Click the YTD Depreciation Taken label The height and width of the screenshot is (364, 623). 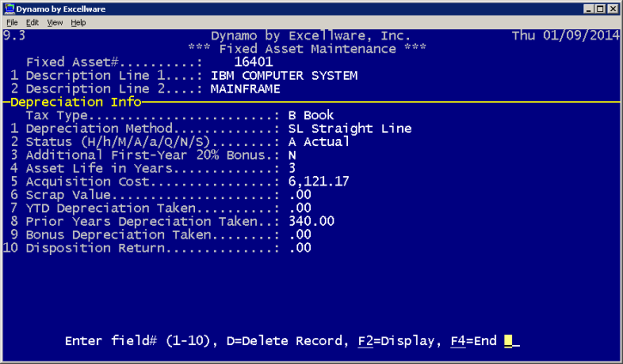153,208
